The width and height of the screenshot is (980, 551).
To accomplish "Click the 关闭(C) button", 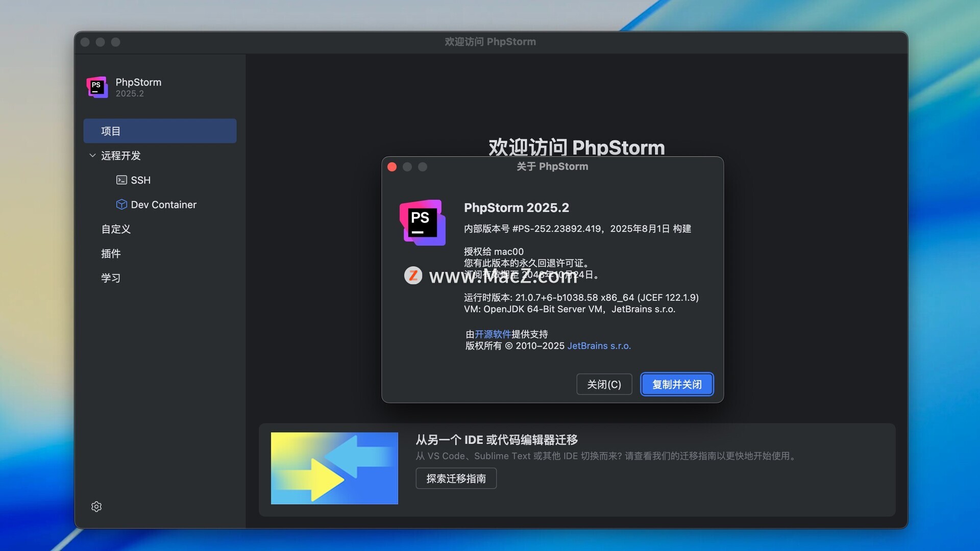I will click(604, 384).
